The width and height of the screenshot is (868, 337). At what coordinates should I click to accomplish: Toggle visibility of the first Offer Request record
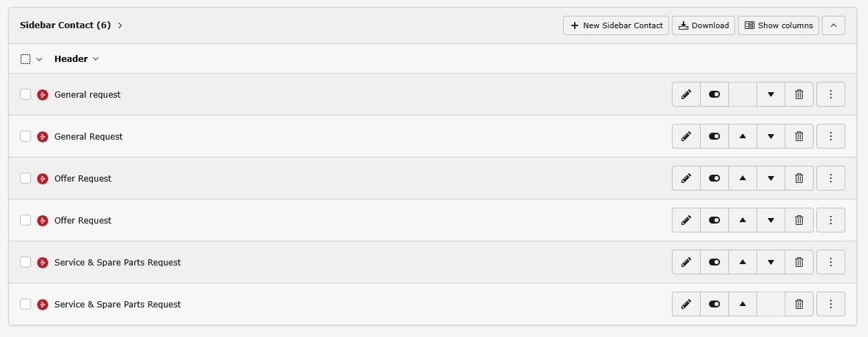714,178
